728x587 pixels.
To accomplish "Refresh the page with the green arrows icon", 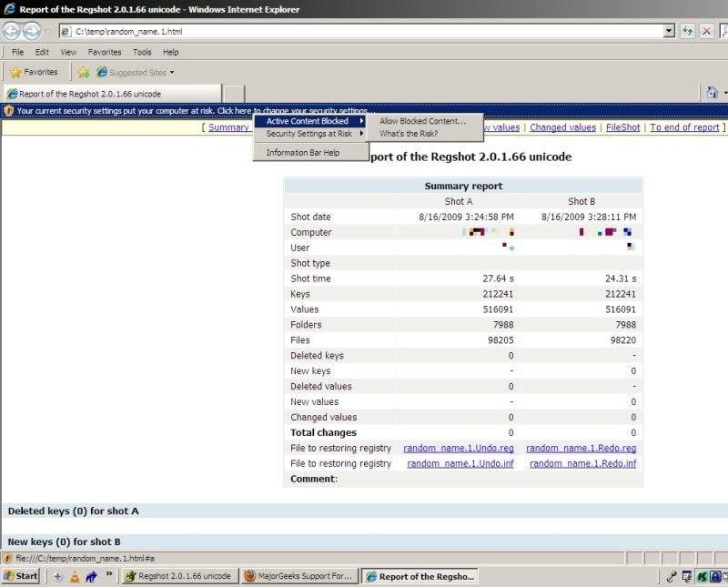I will [x=688, y=31].
